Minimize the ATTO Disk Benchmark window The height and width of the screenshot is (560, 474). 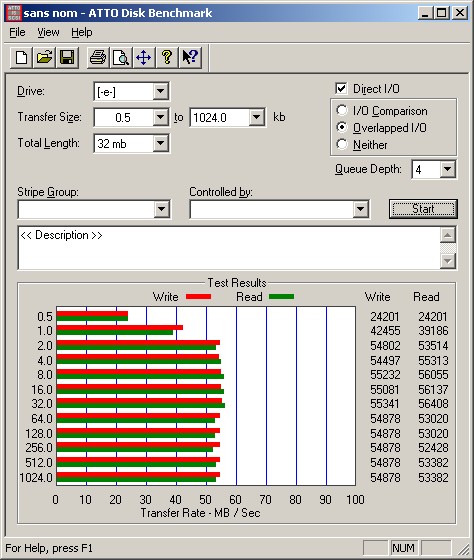tap(425, 13)
